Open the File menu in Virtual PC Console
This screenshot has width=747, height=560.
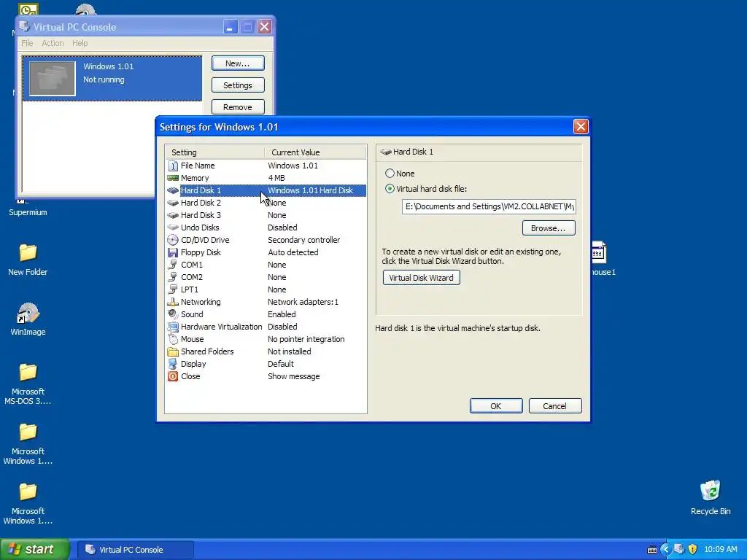coord(27,43)
